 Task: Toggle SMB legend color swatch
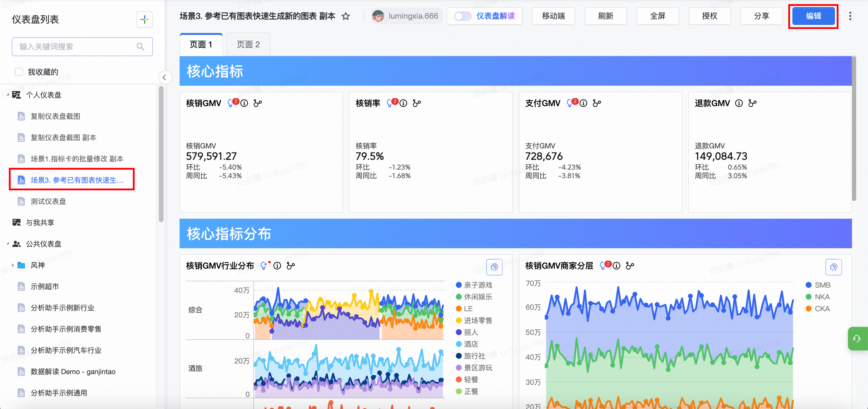click(808, 285)
